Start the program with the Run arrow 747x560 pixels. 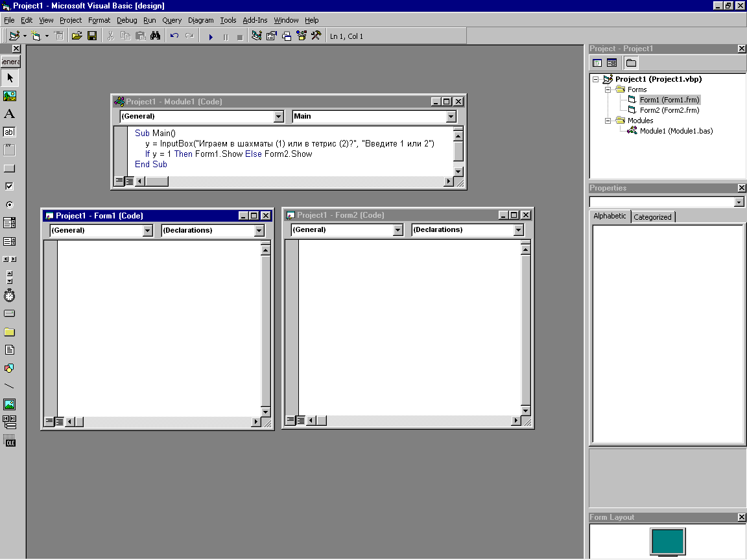[211, 37]
